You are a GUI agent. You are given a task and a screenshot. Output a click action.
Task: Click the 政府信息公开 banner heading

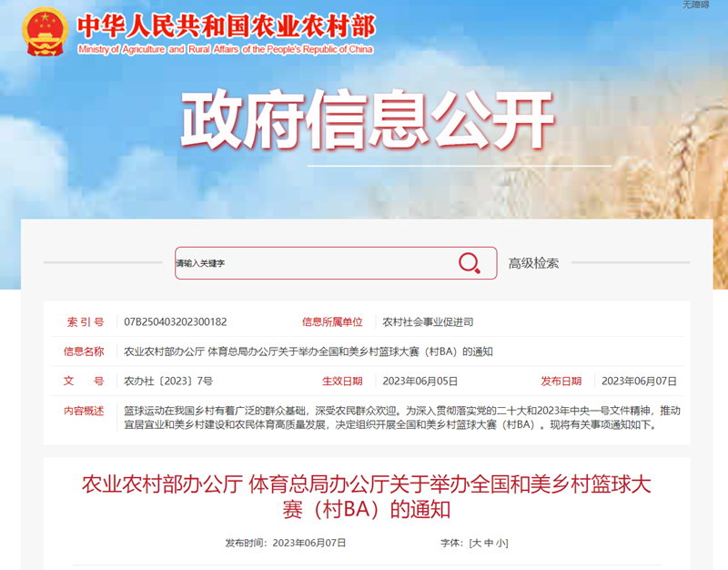tap(367, 121)
